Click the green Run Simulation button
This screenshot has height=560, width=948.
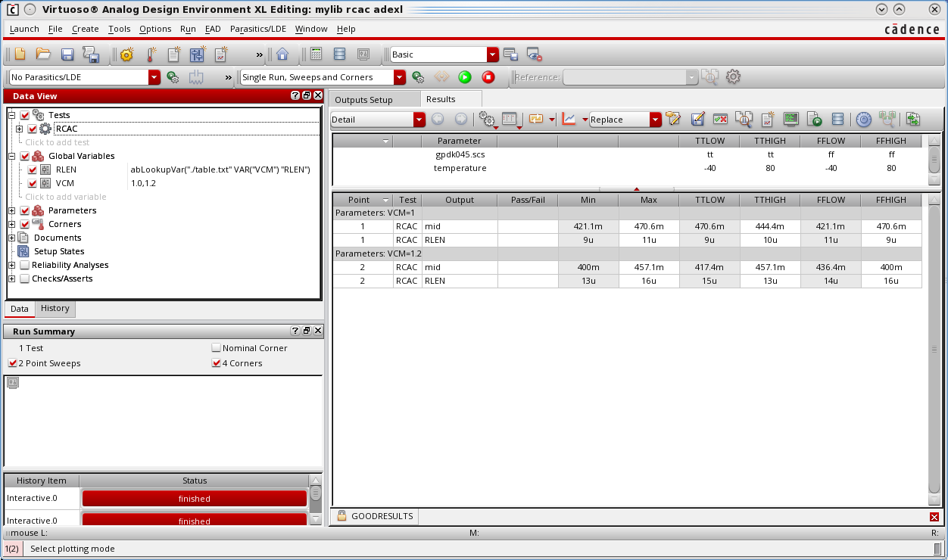coord(465,77)
